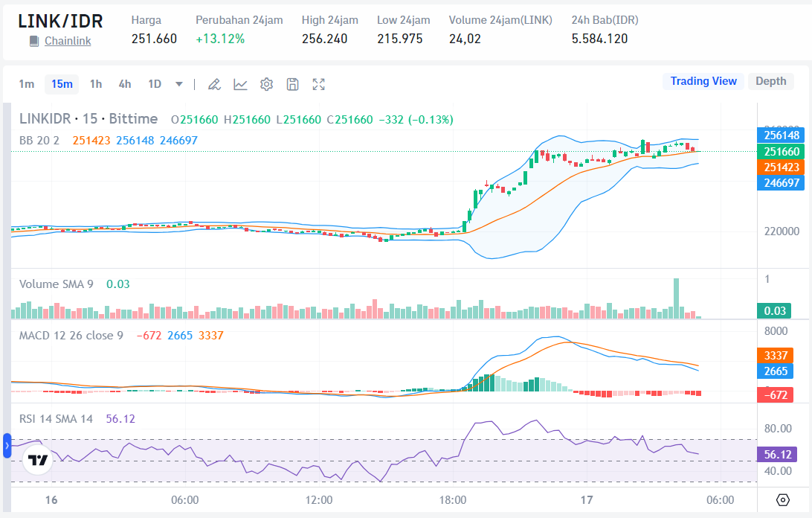This screenshot has width=812, height=518.
Task: Click the TradingView logo watermark
Action: [x=36, y=461]
